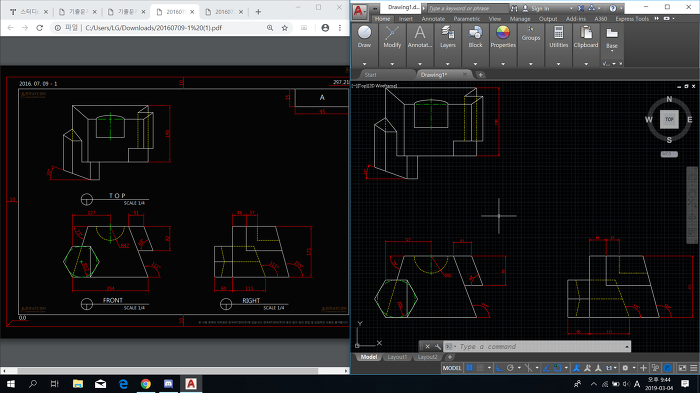Open the Start file tab in AutoCAD

[x=371, y=75]
